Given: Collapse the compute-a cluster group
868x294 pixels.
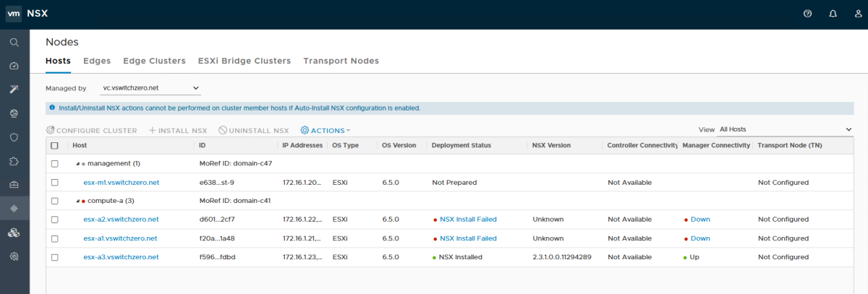Looking at the screenshot, I should click(x=77, y=201).
